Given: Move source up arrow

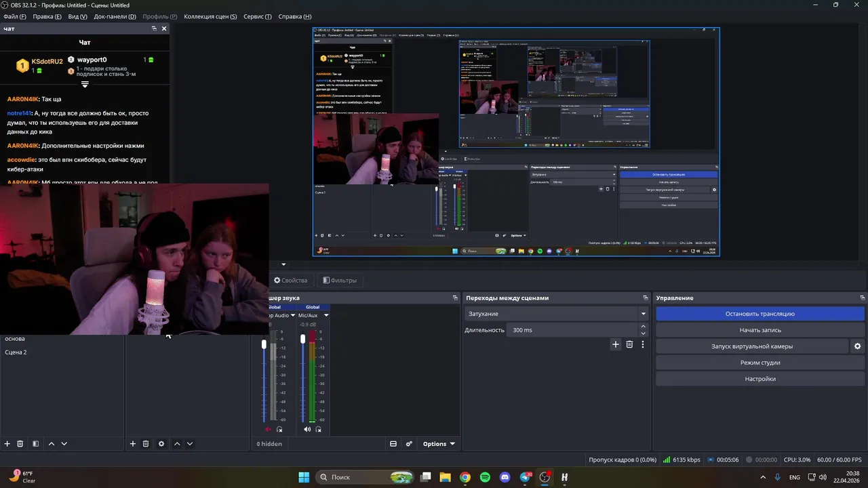Looking at the screenshot, I should [177, 444].
